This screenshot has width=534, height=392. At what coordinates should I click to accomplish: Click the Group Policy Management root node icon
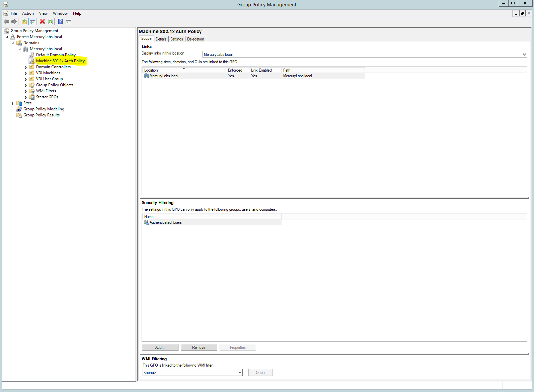[x=6, y=31]
